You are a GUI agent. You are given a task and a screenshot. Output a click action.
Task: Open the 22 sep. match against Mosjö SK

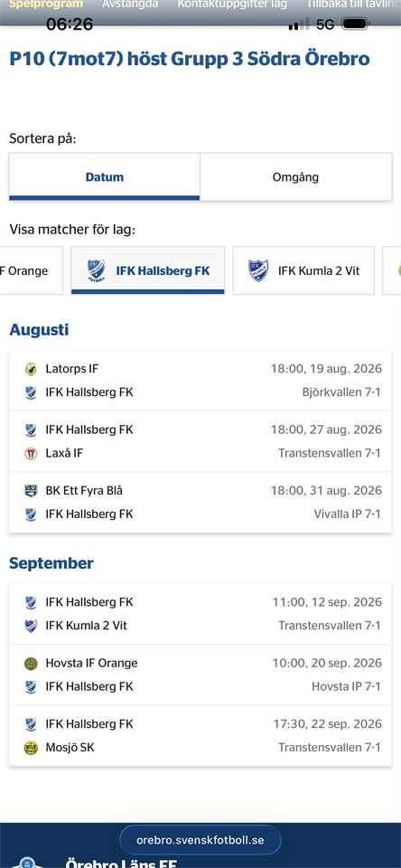click(200, 736)
